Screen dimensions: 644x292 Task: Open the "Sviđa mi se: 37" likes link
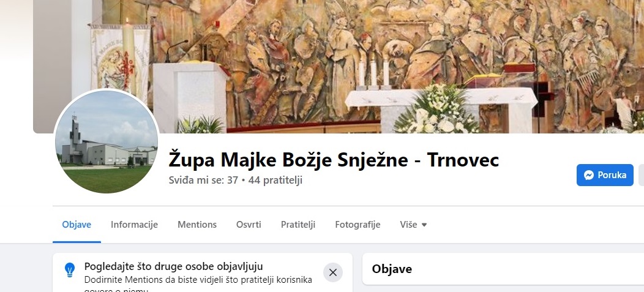pos(203,181)
